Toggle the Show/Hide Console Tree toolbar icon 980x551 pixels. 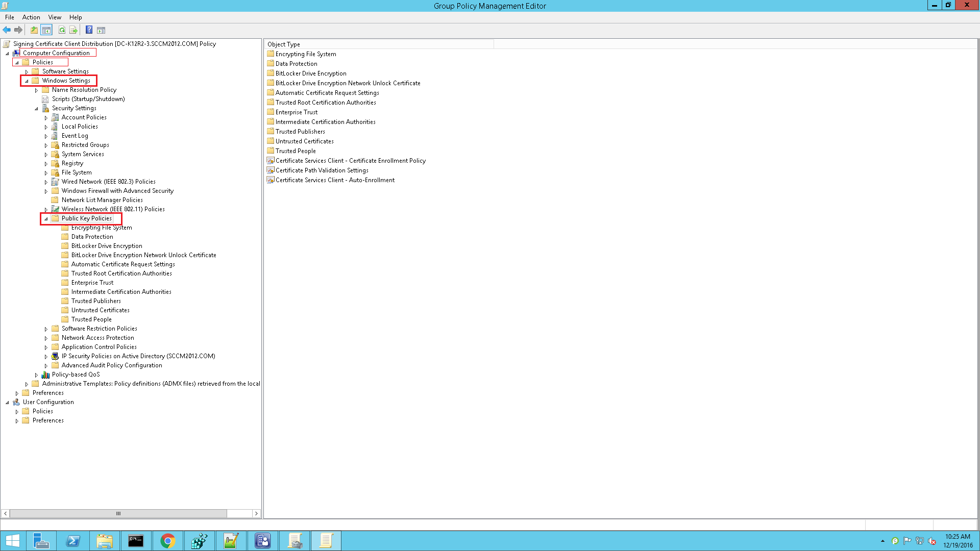click(46, 30)
